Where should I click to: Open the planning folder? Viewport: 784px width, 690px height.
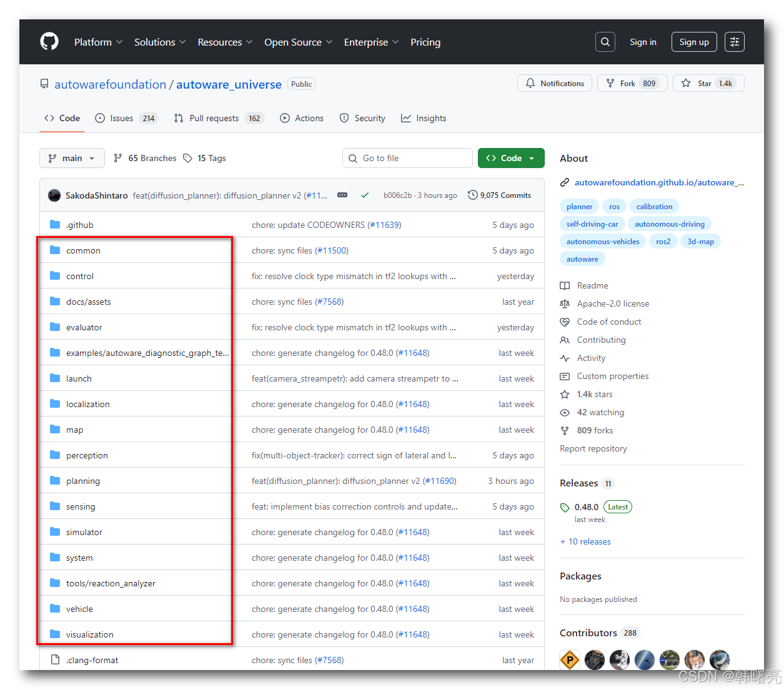tap(83, 481)
